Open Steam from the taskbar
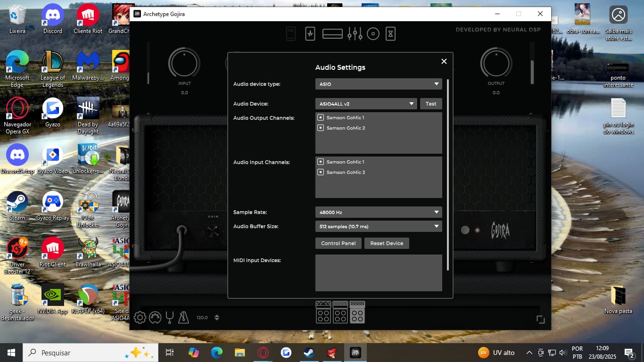 click(x=309, y=353)
